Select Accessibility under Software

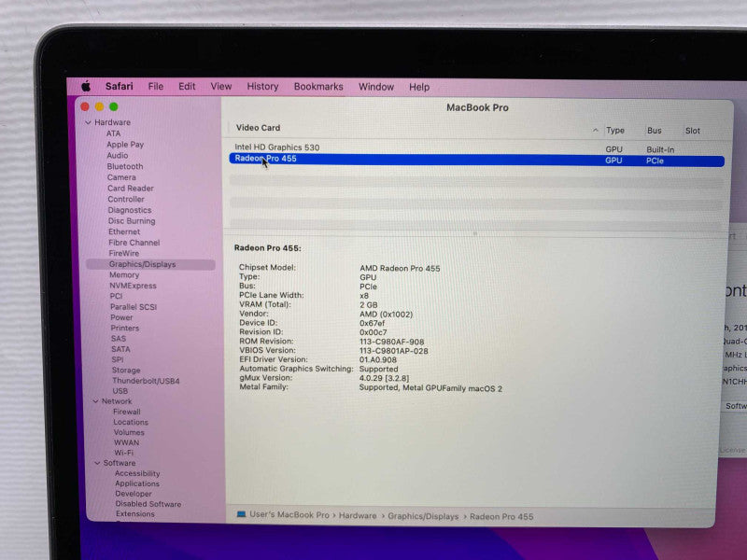pyautogui.click(x=137, y=473)
